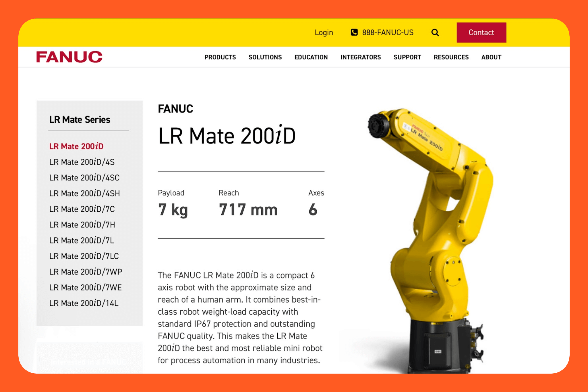This screenshot has width=588, height=392.
Task: Select LR Mate 200iD/7WP model
Action: click(x=86, y=272)
